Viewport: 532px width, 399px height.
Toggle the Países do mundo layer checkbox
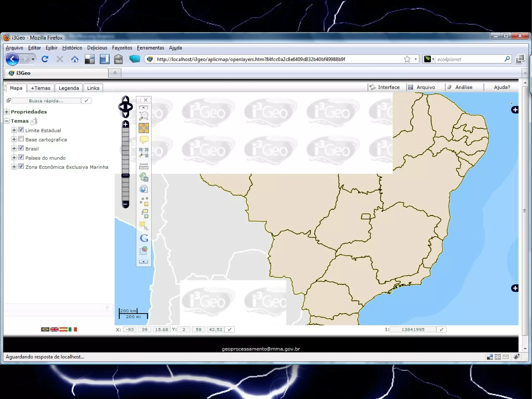21,157
